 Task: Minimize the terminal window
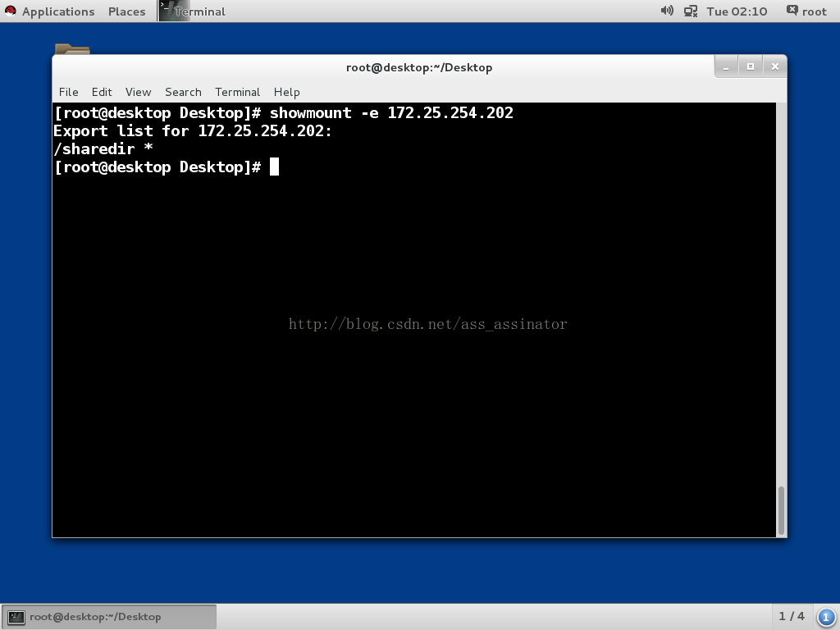click(727, 67)
